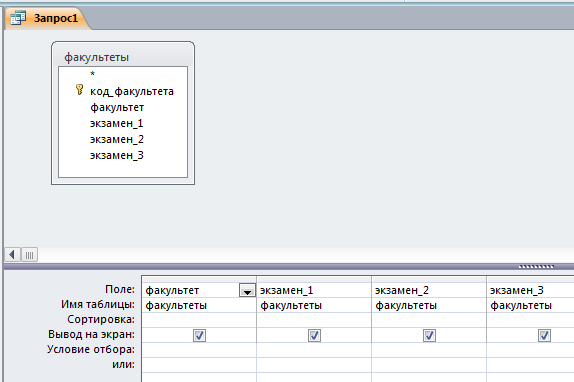Click the или criteria cell under экзамен_2
Image resolution: width=574 pixels, height=382 pixels.
pos(429,365)
